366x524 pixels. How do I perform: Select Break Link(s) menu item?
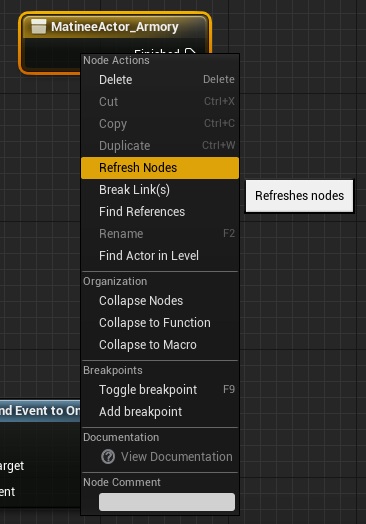point(160,190)
